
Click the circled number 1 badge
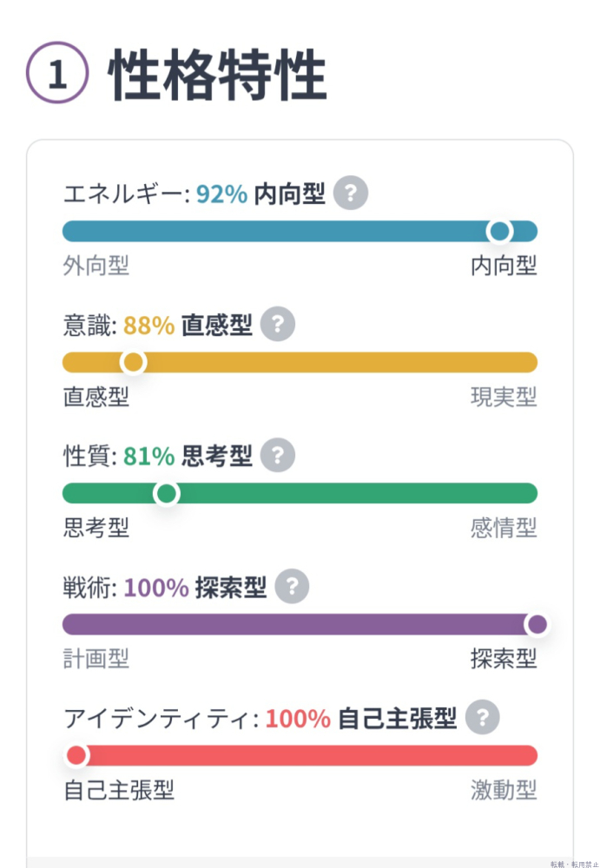point(57,76)
